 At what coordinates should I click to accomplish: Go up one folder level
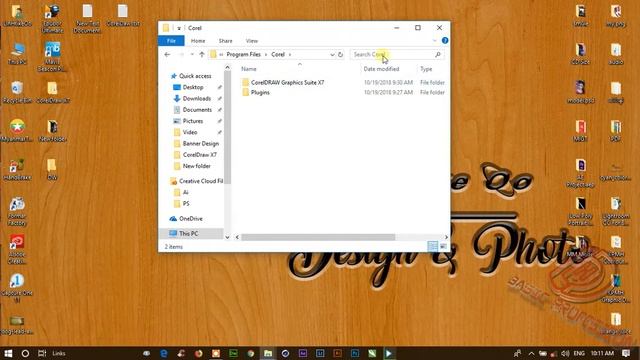(x=202, y=54)
